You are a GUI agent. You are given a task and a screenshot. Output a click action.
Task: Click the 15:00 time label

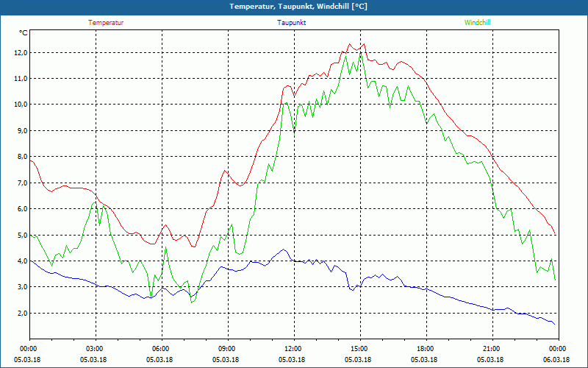360,349
